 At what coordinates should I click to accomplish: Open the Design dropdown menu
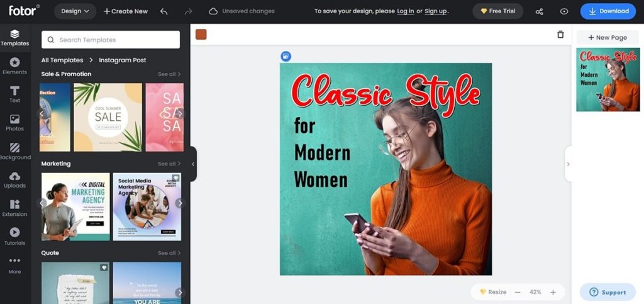click(x=75, y=11)
